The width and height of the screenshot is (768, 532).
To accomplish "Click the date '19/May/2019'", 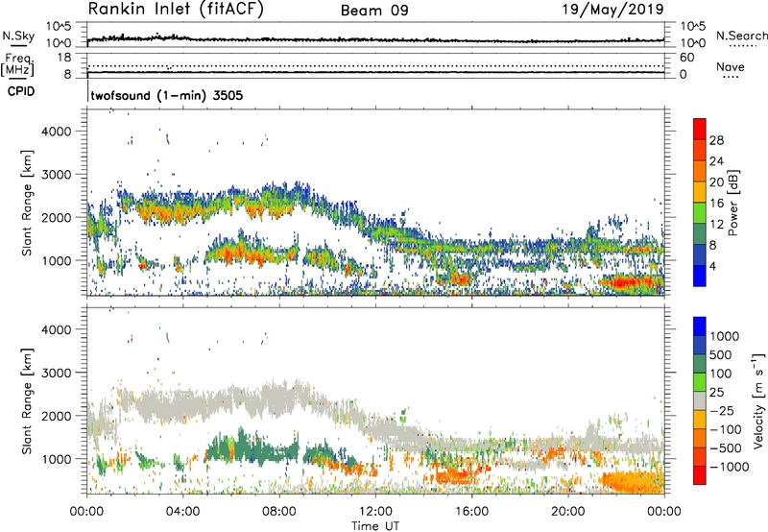I will pos(612,10).
